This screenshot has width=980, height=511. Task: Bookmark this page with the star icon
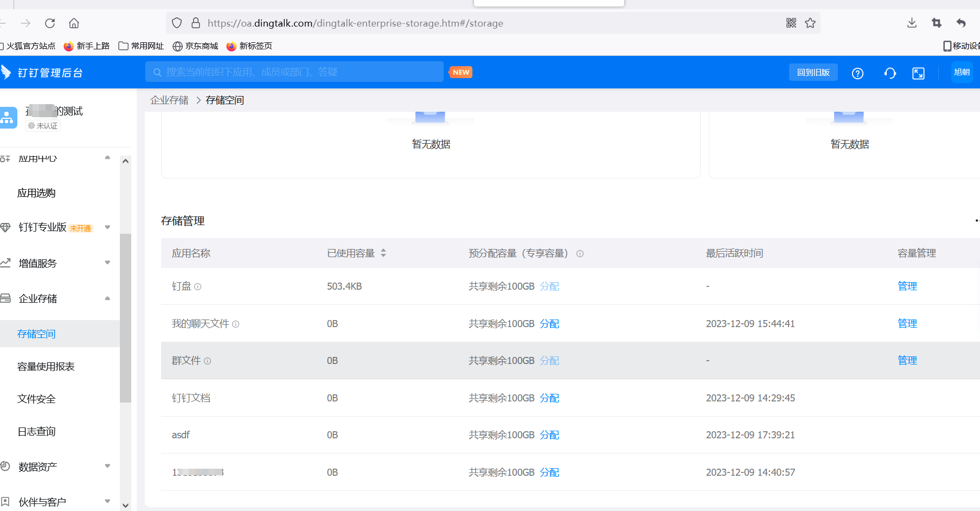(x=810, y=23)
